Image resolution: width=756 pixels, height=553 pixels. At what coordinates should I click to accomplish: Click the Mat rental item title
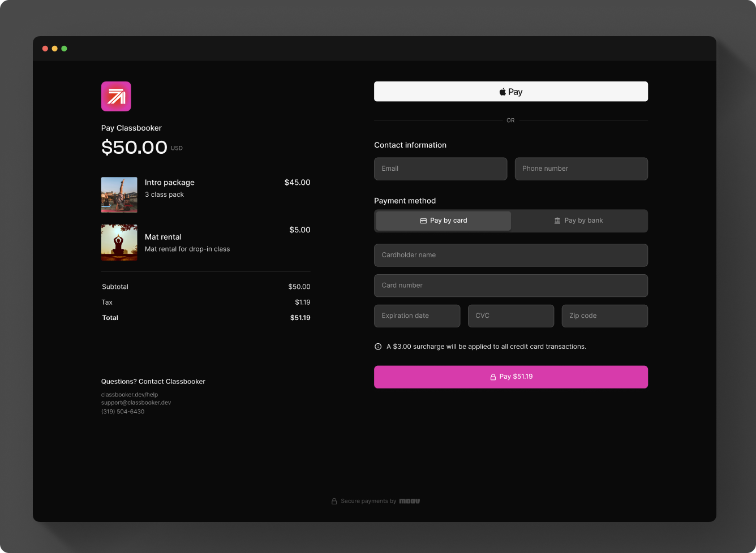coord(163,237)
